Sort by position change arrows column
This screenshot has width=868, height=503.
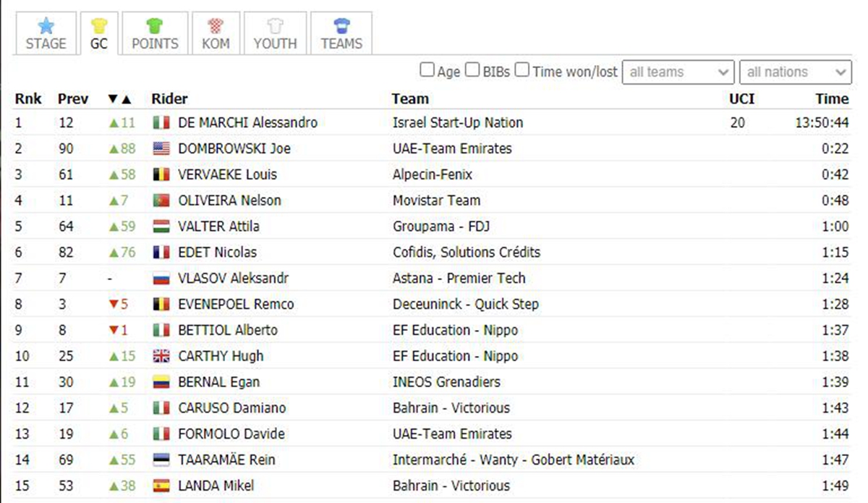point(120,99)
